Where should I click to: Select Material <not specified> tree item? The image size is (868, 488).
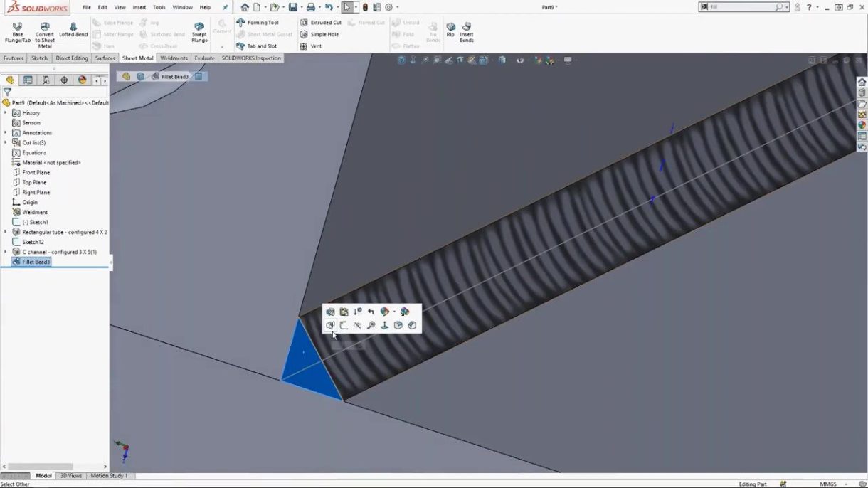(x=51, y=162)
